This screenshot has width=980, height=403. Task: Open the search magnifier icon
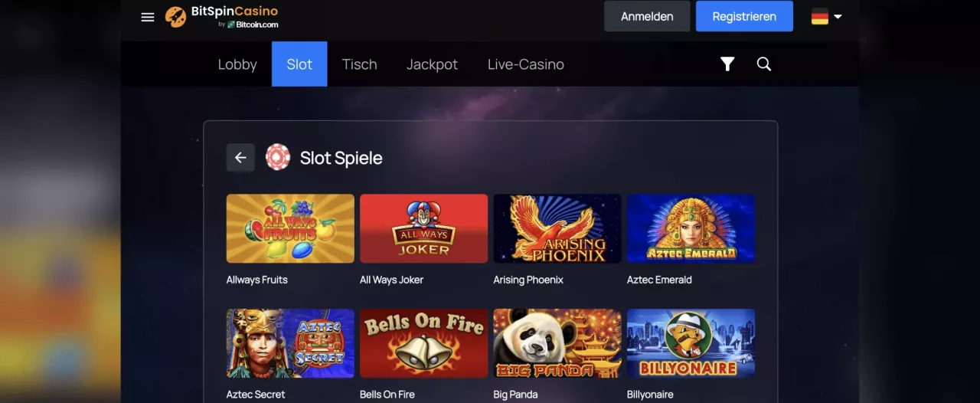click(764, 64)
